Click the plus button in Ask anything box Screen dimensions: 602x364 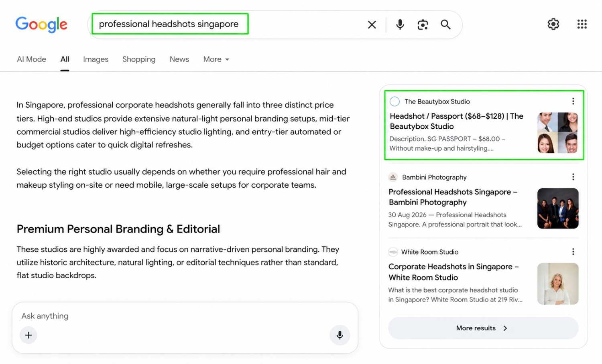(x=28, y=335)
